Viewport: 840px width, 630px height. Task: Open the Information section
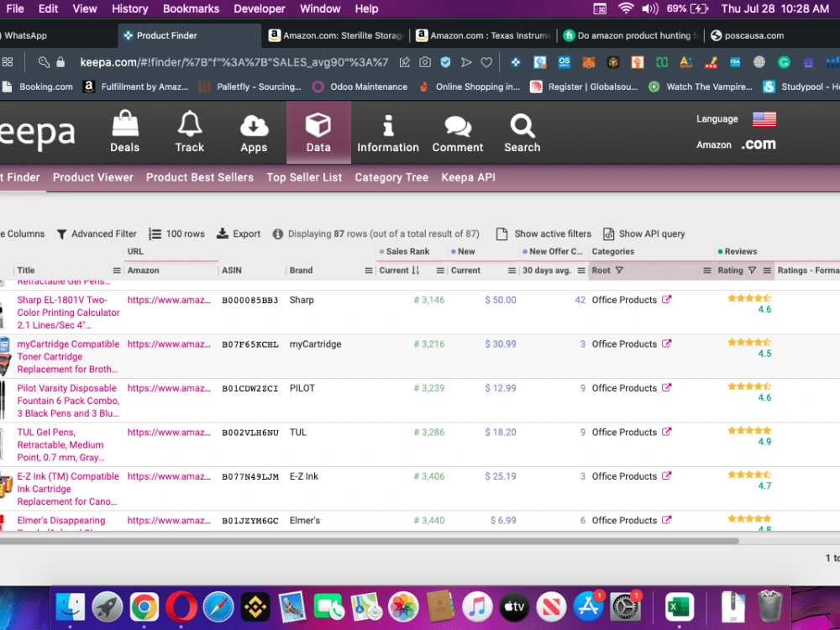click(388, 132)
